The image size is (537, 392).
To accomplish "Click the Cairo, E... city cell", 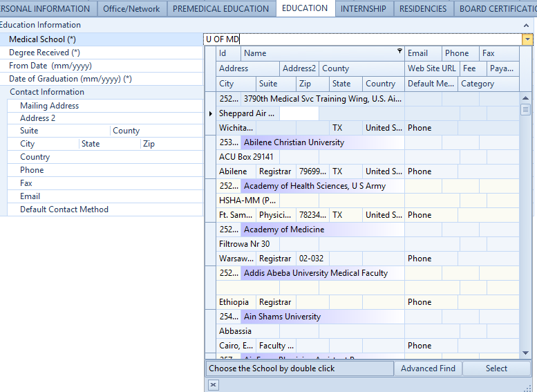I will (236, 346).
